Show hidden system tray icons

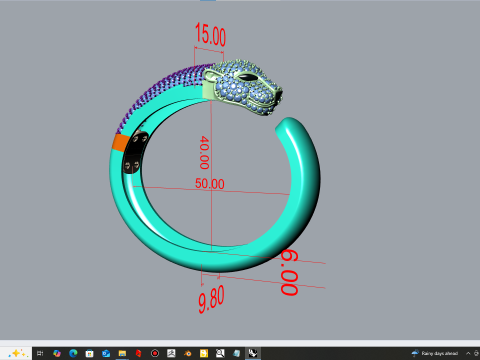click(x=468, y=353)
